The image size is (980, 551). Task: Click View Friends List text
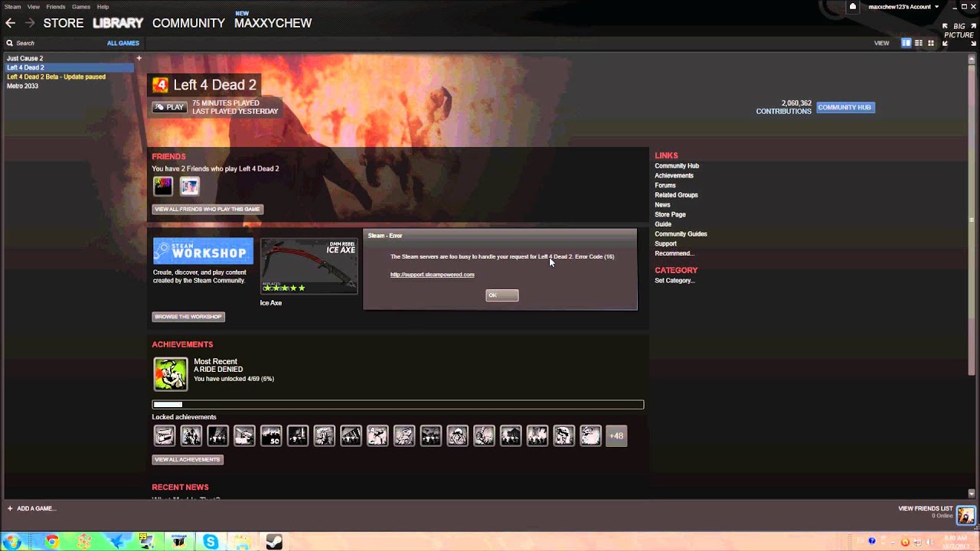[x=926, y=509]
